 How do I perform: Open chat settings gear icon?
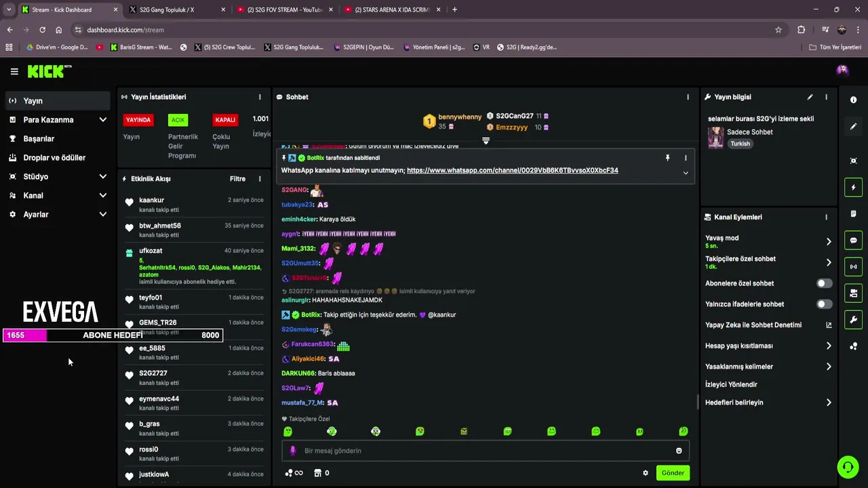[646, 473]
